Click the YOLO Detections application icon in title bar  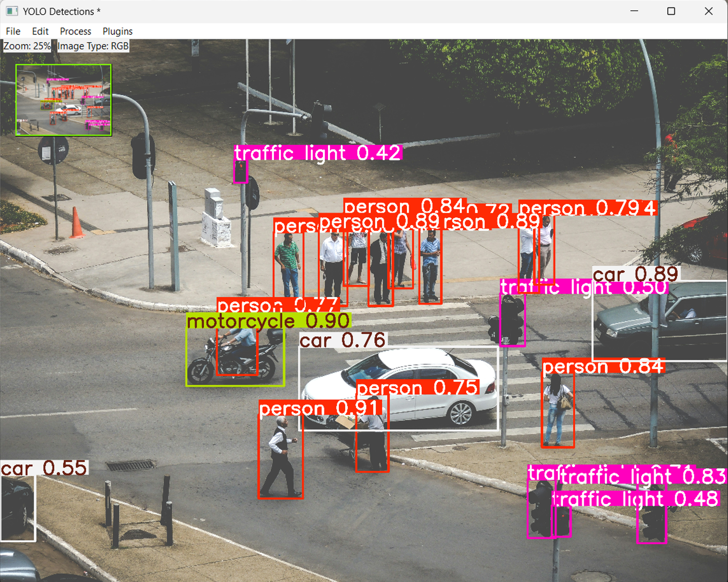11,11
